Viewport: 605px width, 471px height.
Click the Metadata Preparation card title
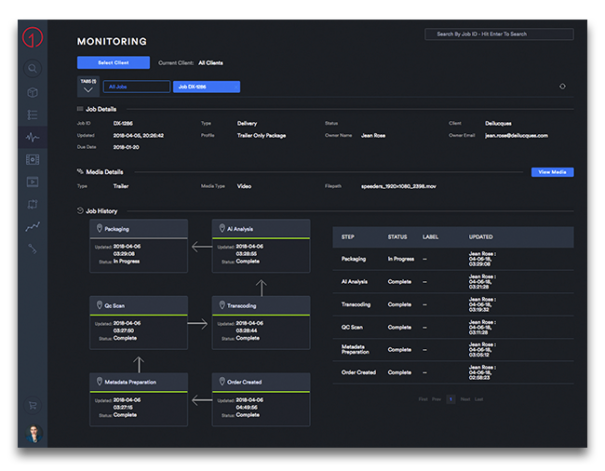pos(130,382)
